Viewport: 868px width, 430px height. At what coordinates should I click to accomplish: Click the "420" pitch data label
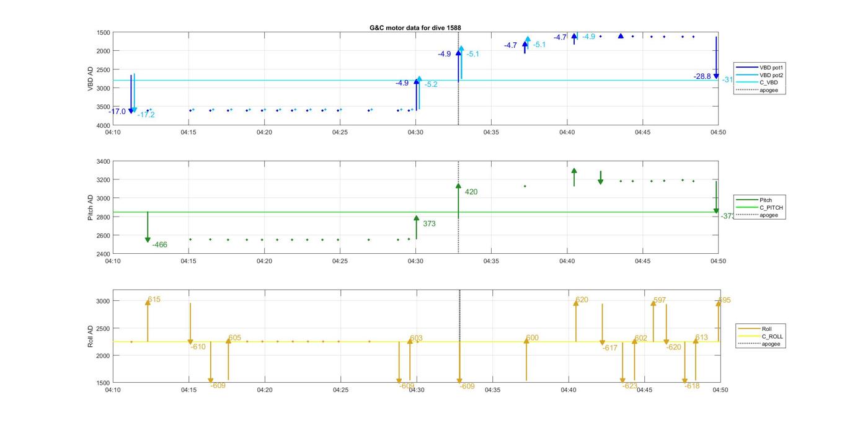[x=471, y=192]
